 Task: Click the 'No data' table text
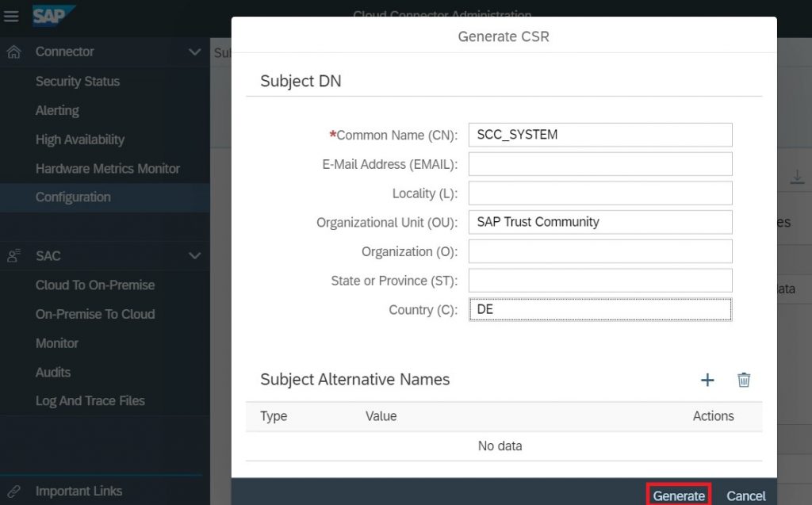pyautogui.click(x=500, y=446)
